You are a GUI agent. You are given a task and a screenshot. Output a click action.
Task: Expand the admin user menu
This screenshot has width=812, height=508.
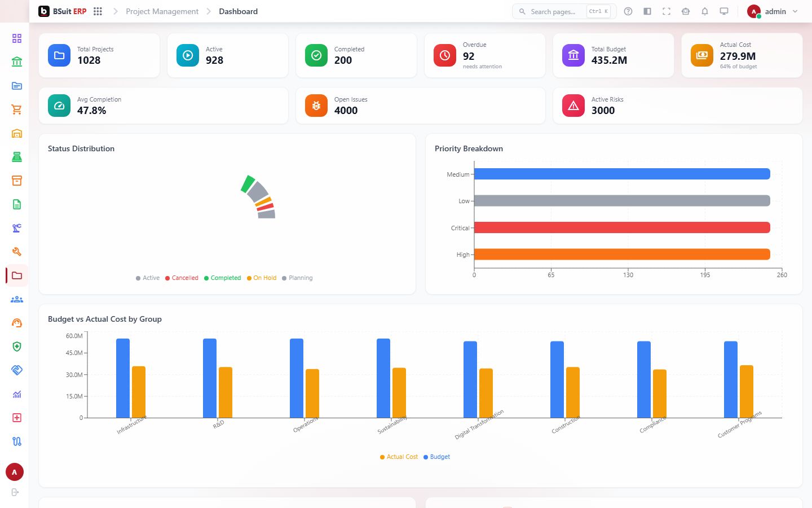click(x=773, y=11)
